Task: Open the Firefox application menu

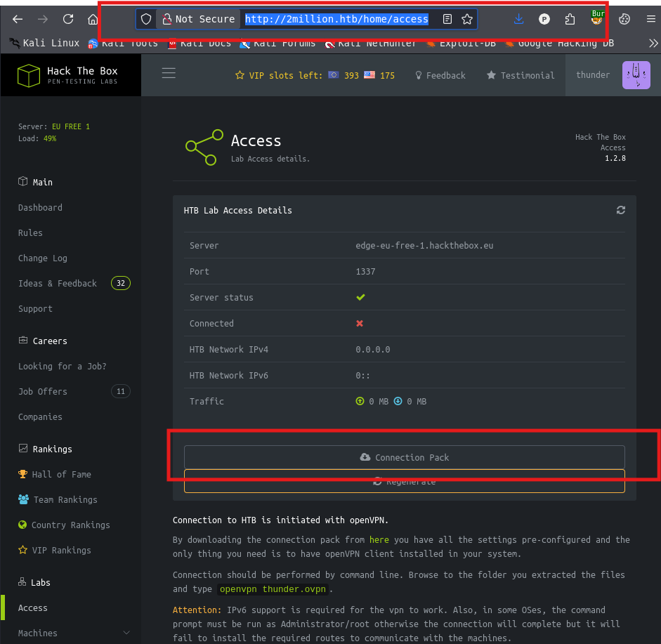Action: 651,19
